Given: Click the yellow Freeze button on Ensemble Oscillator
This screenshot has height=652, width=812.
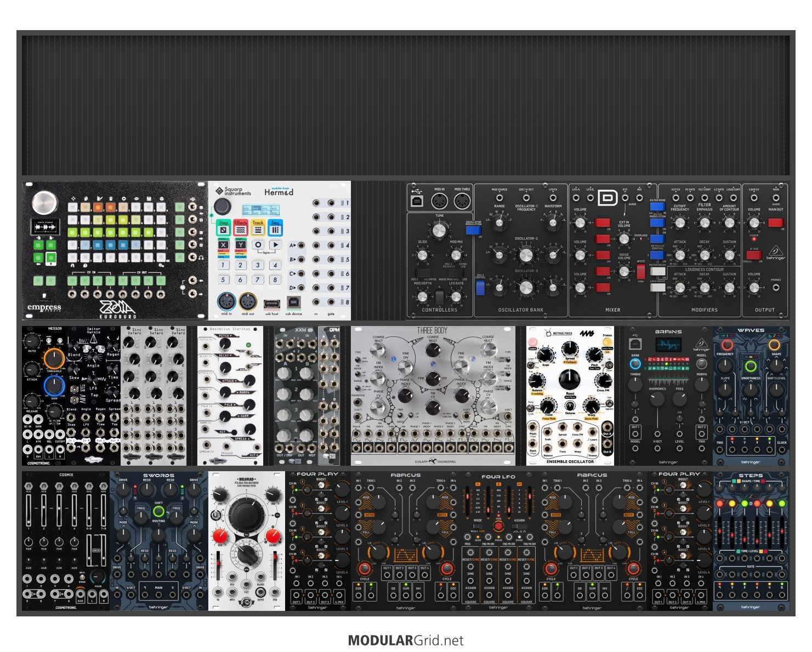Looking at the screenshot, I should tap(607, 342).
